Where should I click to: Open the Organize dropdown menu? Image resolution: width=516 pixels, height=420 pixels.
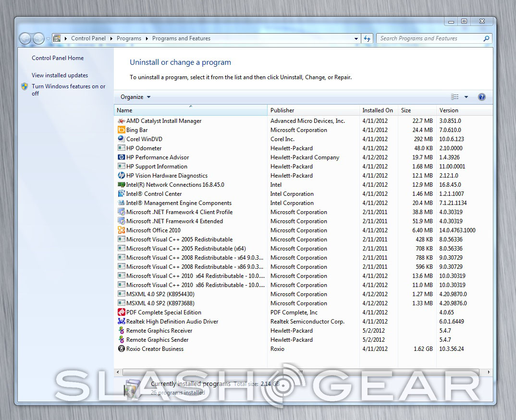coord(135,97)
